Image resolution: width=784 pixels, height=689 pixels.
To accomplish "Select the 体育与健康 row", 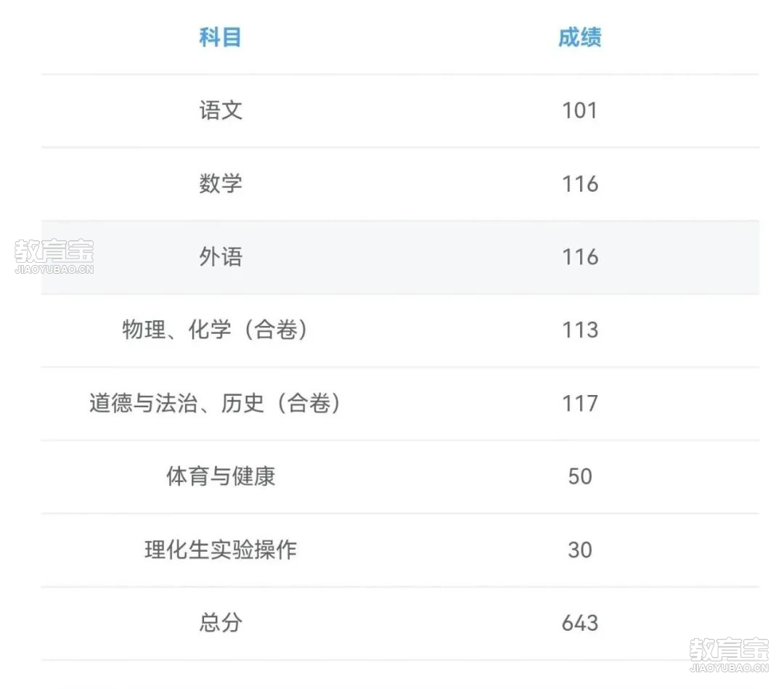I will (x=400, y=476).
